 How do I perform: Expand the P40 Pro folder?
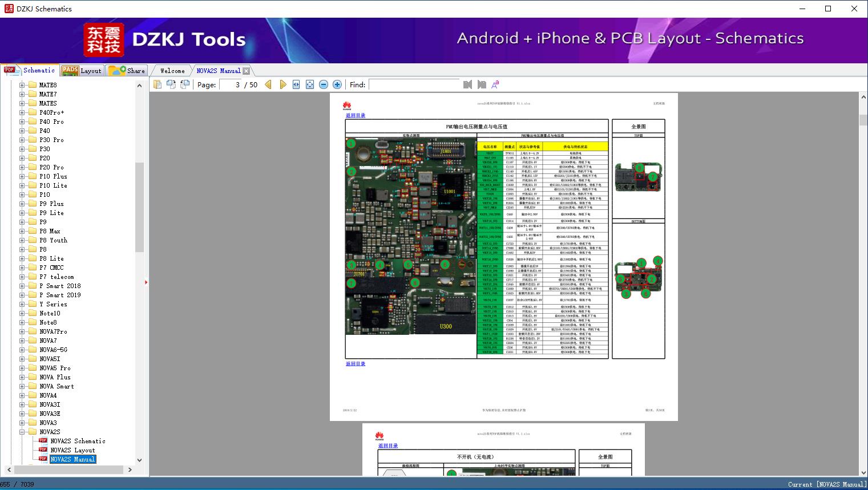click(x=22, y=122)
